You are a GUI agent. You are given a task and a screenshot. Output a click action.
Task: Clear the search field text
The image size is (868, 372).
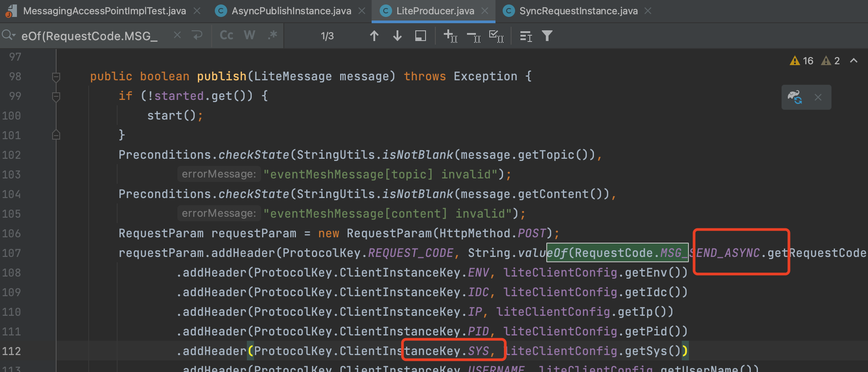click(x=177, y=35)
